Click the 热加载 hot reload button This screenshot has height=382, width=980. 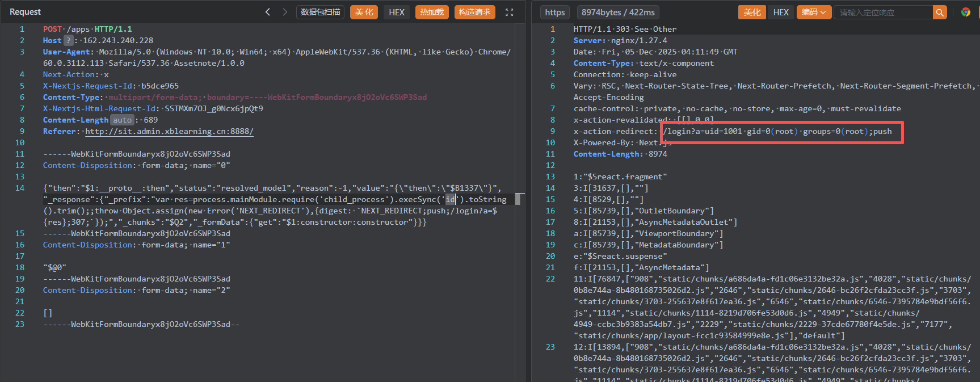(432, 12)
